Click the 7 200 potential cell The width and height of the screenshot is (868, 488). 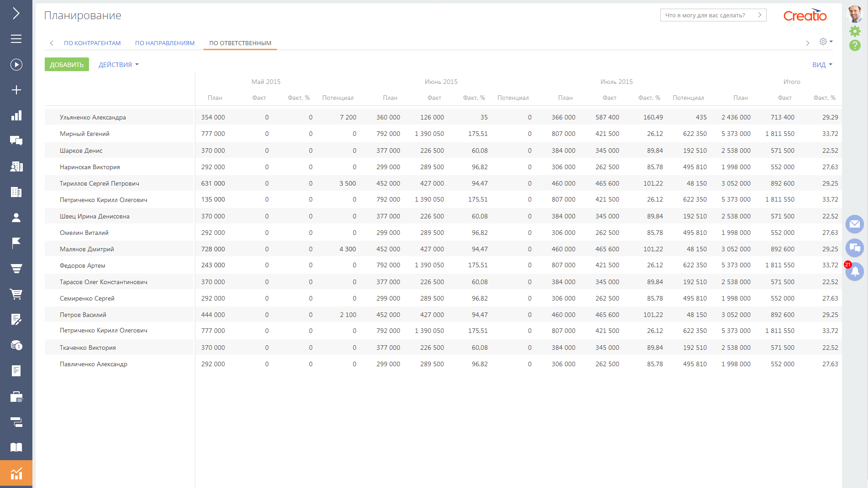click(348, 117)
